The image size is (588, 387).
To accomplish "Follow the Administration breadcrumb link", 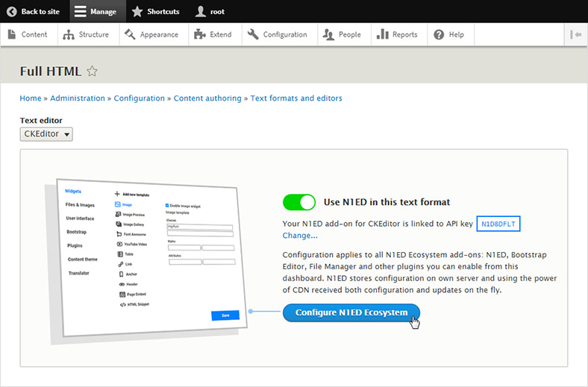I will coord(78,98).
